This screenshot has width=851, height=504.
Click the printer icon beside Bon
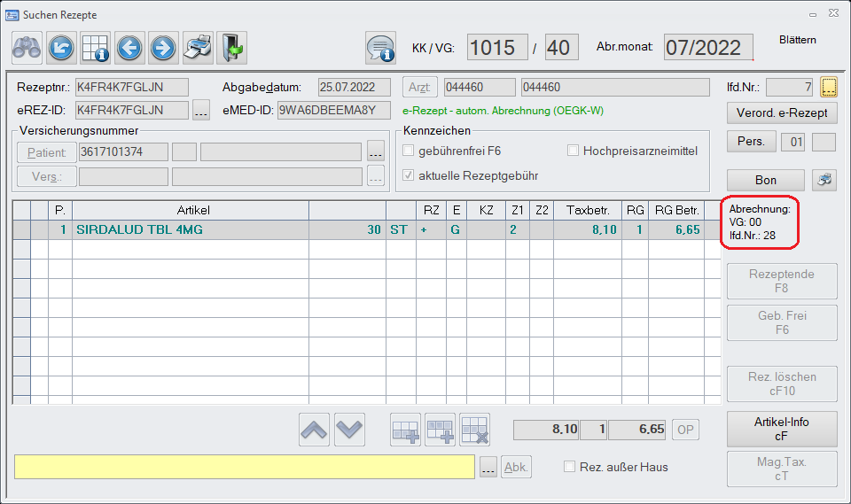824,180
